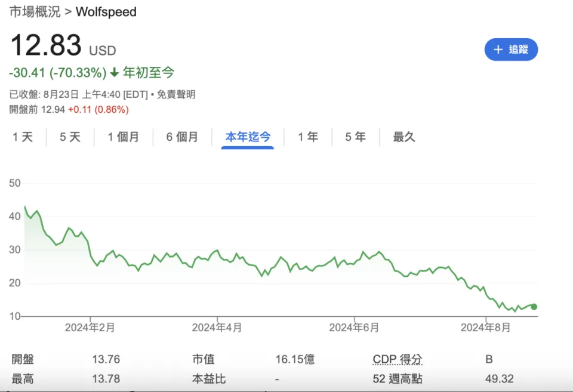Open the 市場概況 breadcrumb link
This screenshot has height=392, width=573.
[35, 12]
